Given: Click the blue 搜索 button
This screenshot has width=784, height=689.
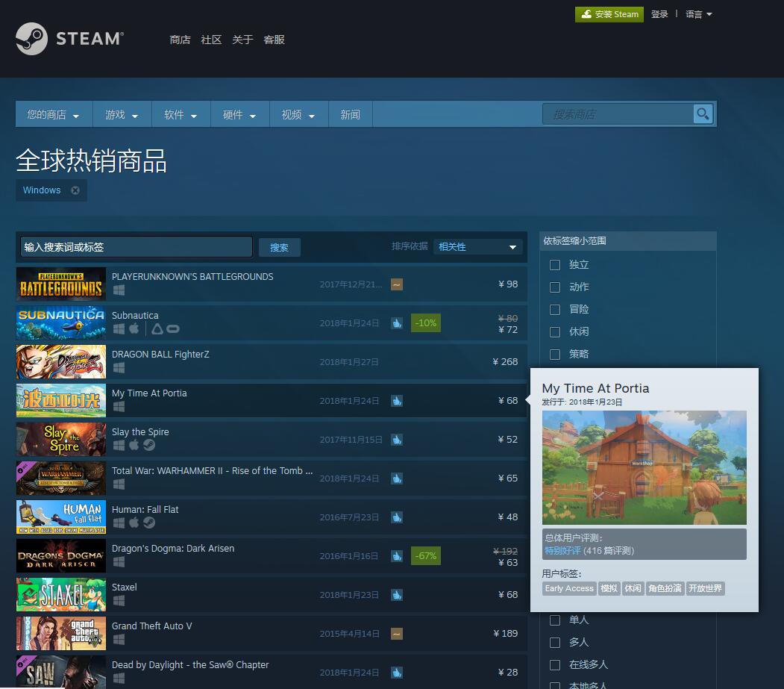Looking at the screenshot, I should pos(279,247).
